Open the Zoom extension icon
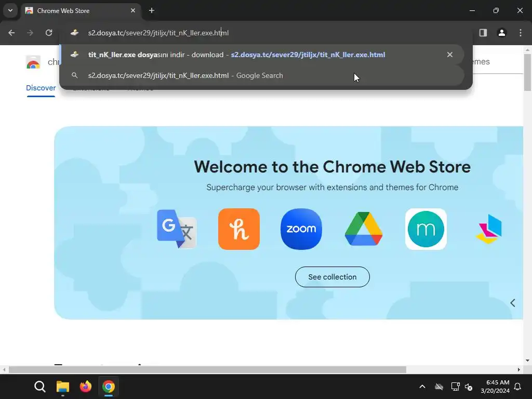 301,229
